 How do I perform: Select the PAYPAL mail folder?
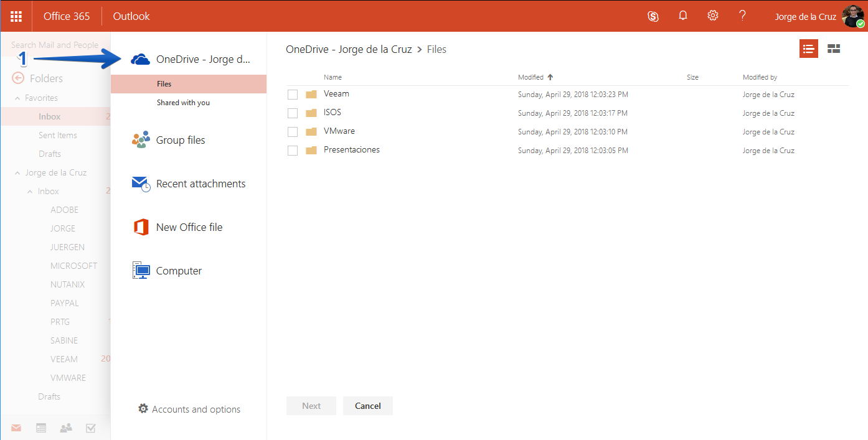(x=64, y=303)
